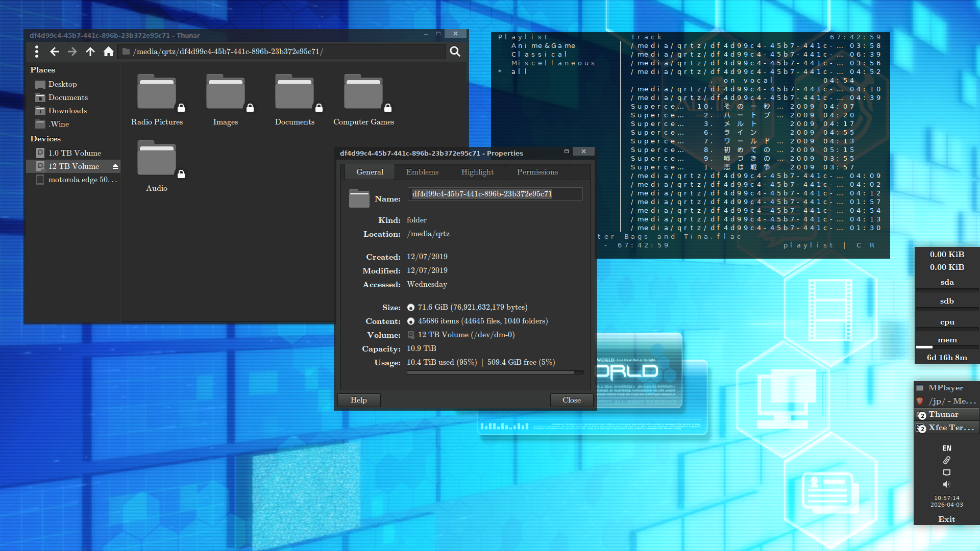The width and height of the screenshot is (980, 551).
Task: Switch to the Emblems tab
Action: (x=422, y=172)
